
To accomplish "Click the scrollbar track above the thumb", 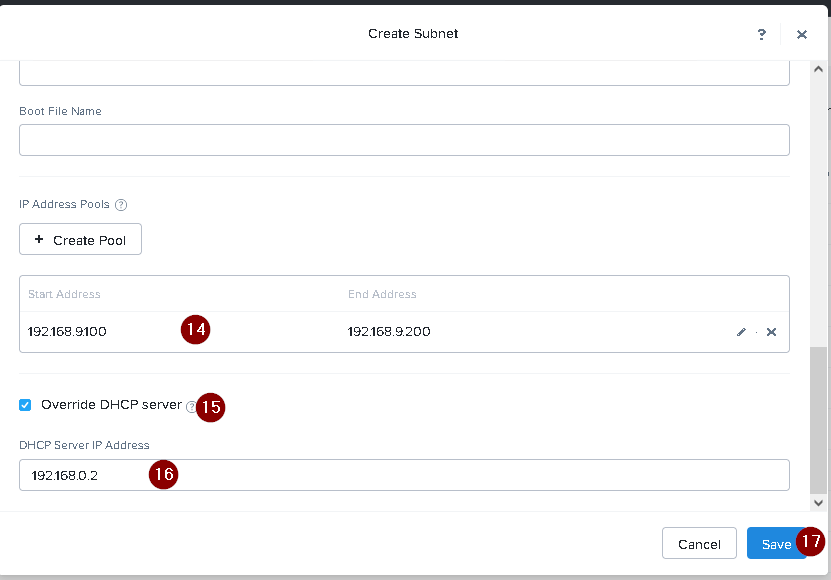I will (x=819, y=200).
